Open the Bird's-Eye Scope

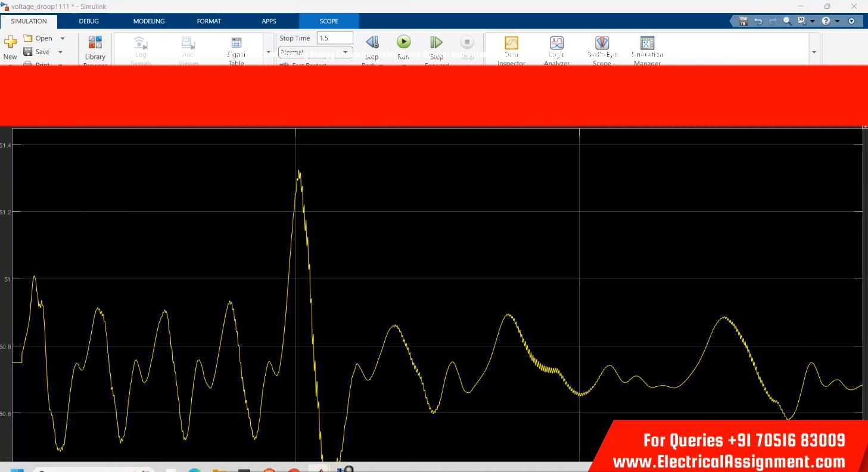(x=602, y=43)
